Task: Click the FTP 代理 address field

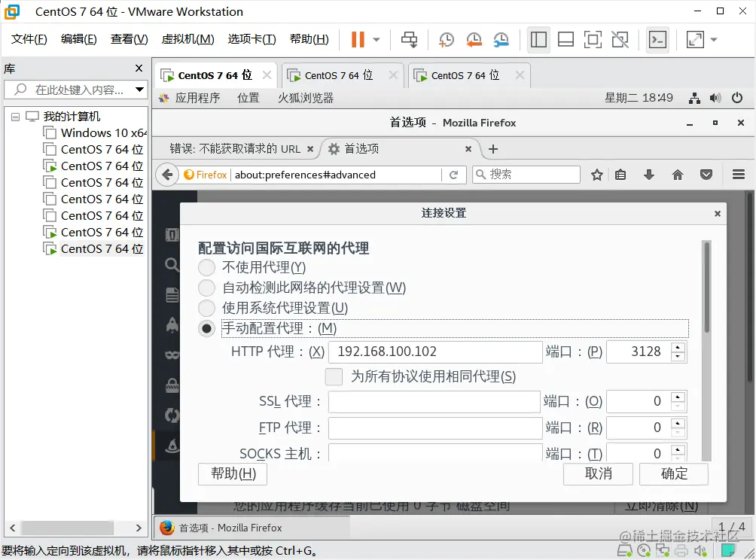Action: [435, 428]
